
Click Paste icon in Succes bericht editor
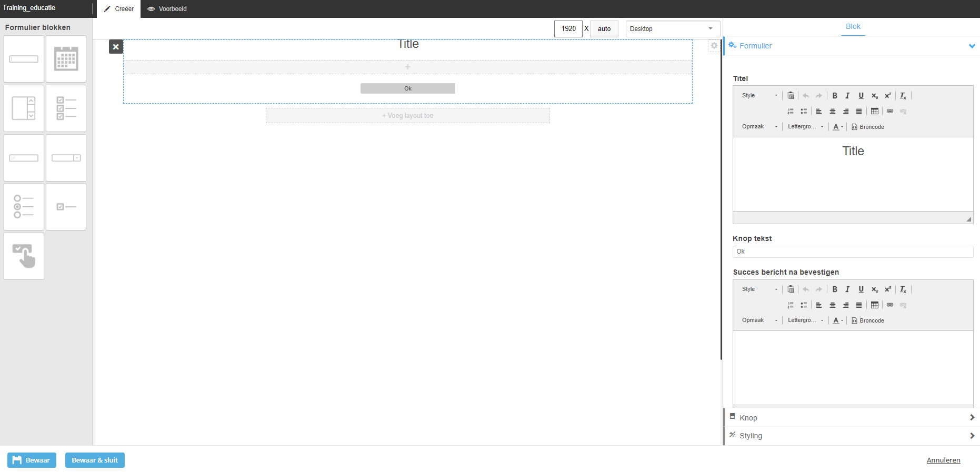(791, 289)
